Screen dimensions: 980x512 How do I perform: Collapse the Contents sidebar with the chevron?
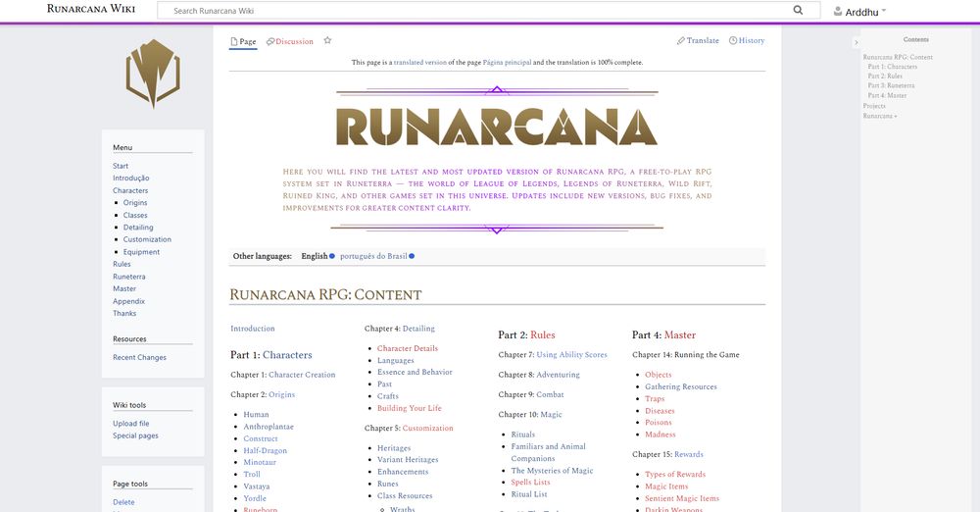[x=857, y=42]
